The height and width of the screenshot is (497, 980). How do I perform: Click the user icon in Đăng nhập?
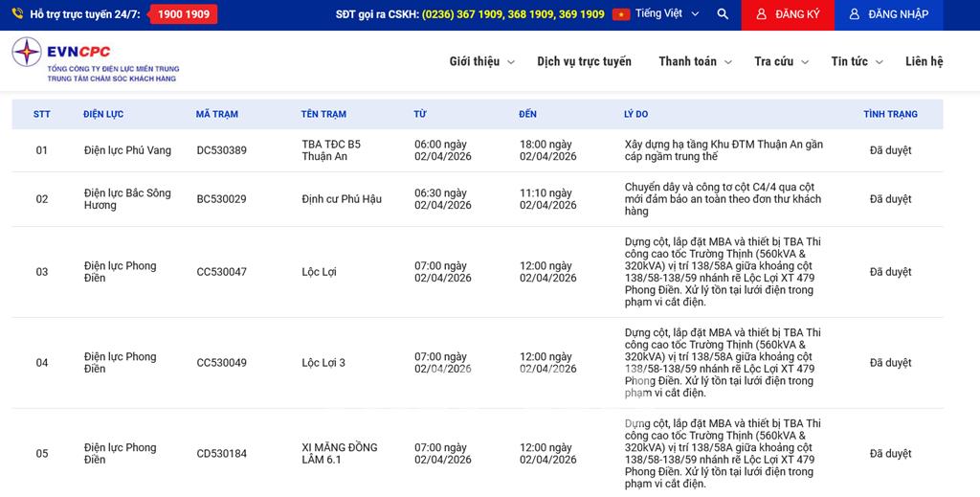click(x=855, y=14)
